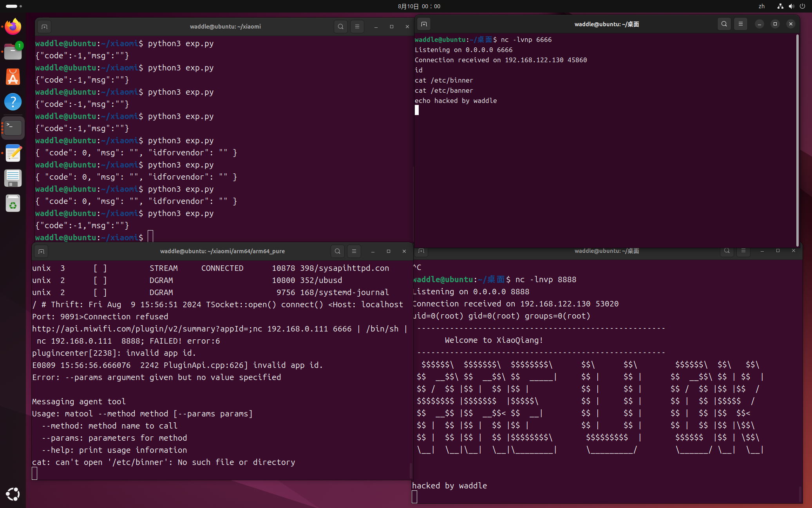Open the clock showing 8月10日 00:00

[x=419, y=6]
